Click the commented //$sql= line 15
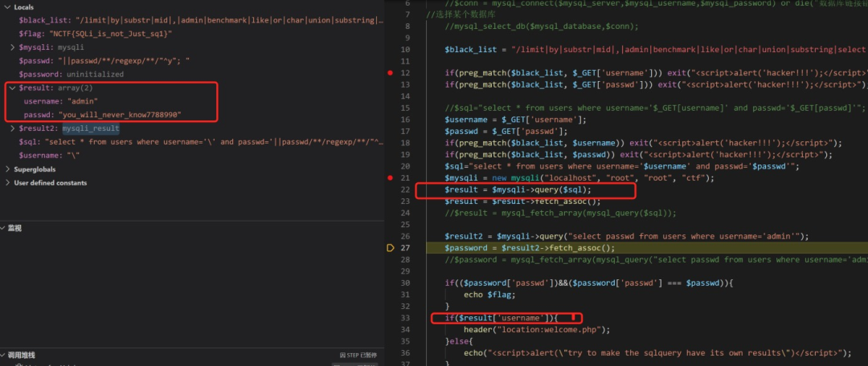The width and height of the screenshot is (868, 366). pos(655,108)
